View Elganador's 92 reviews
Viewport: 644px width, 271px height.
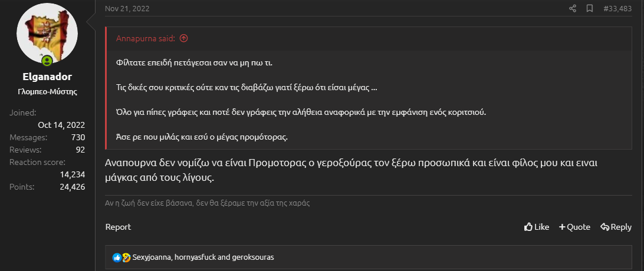point(80,150)
